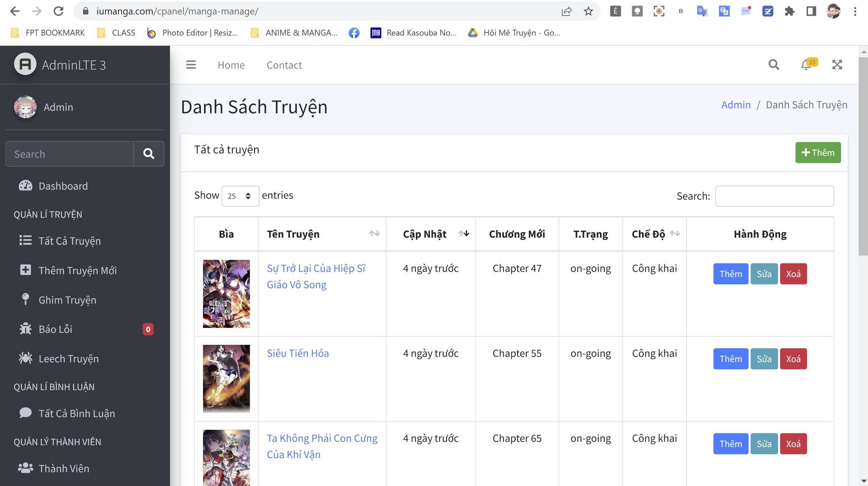Open the Show entries count dropdown

240,196
